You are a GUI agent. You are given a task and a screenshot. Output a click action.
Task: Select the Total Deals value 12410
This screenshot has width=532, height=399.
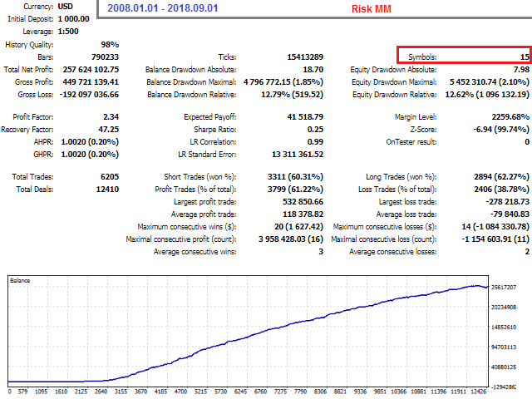click(x=105, y=190)
